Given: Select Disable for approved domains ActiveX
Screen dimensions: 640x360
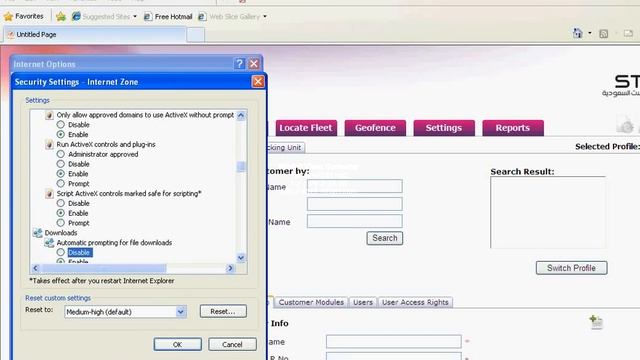Looking at the screenshot, I should coord(61,124).
